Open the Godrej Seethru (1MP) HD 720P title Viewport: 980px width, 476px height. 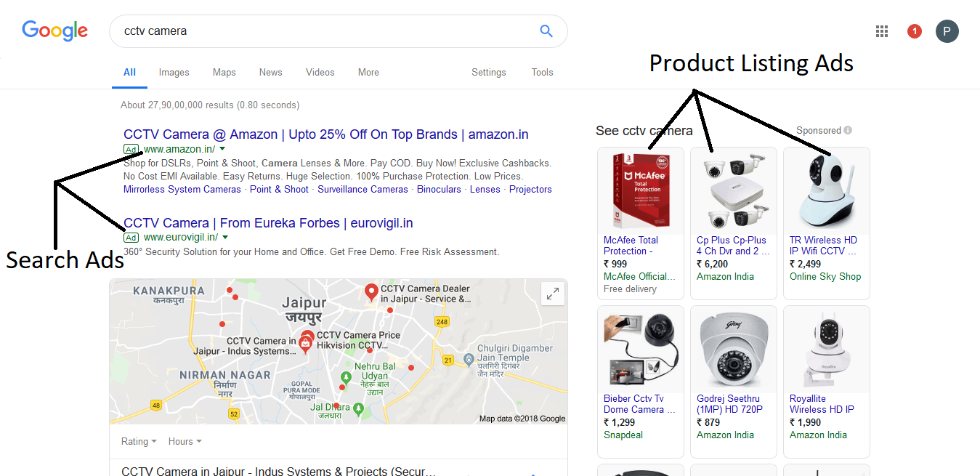[x=730, y=404]
